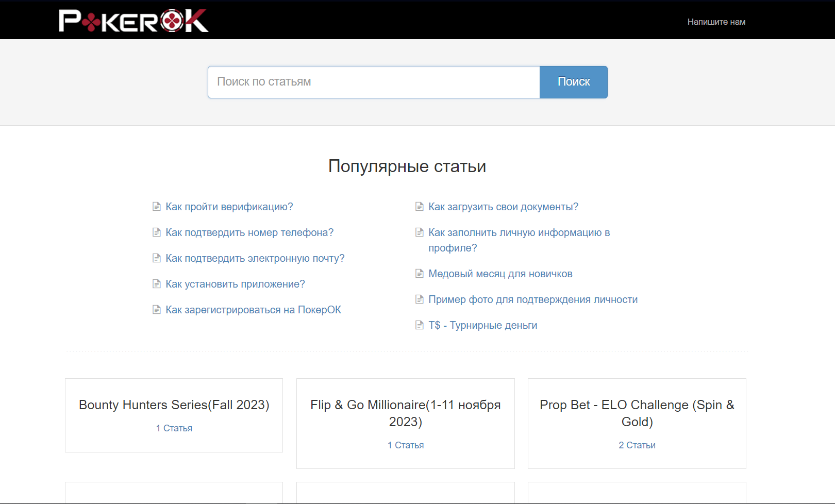Viewport: 835px width, 504px height.
Task: Click document icon beside Как пройти верификацию?
Action: tap(157, 207)
